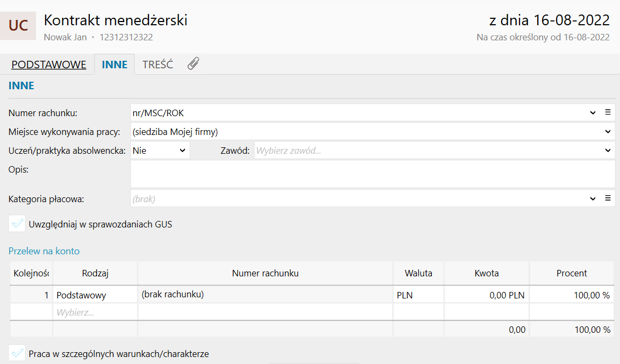
Task: Click the (brak rachunku) account cell
Action: [265, 295]
